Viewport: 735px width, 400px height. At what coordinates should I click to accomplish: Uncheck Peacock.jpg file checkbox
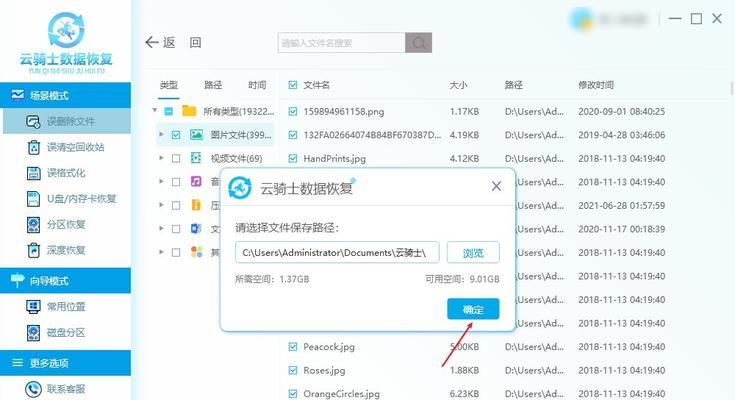coord(293,347)
